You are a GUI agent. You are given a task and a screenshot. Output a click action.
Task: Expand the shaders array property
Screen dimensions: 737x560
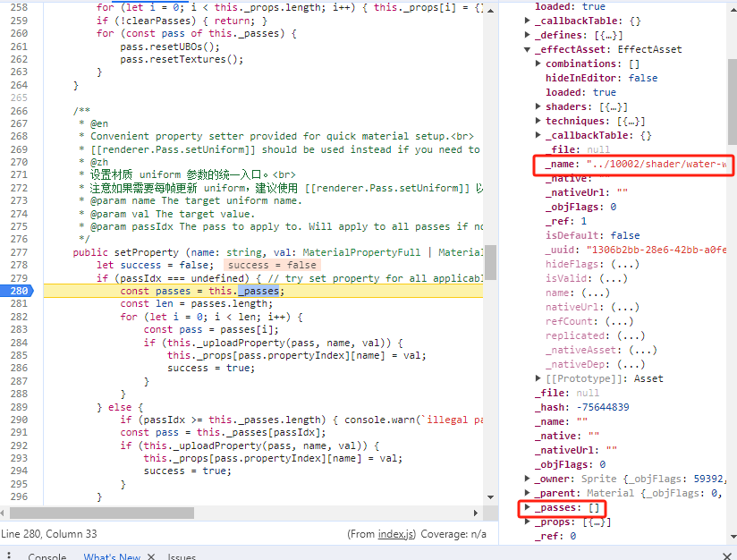click(x=538, y=106)
